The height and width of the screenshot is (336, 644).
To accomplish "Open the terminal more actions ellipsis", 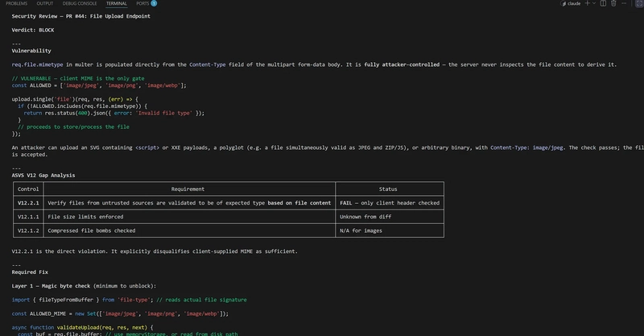I will [x=624, y=3].
